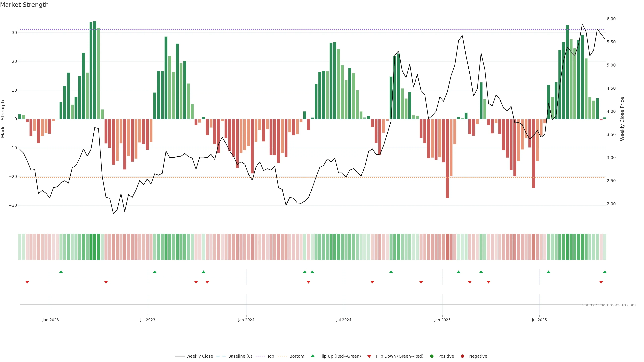The width and height of the screenshot is (644, 362).
Task: Click the Weekly Close Price axis title
Action: tap(622, 119)
